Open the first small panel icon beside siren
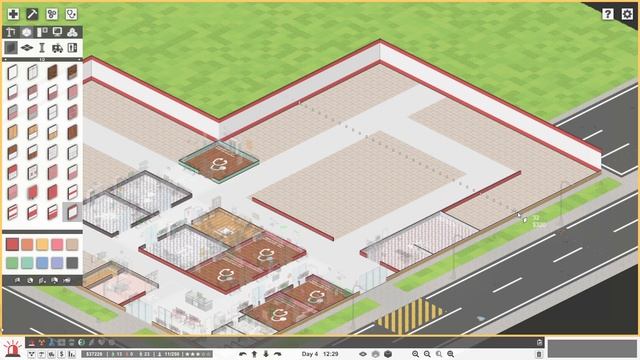Viewport: 640px width, 360px height. pyautogui.click(x=31, y=354)
